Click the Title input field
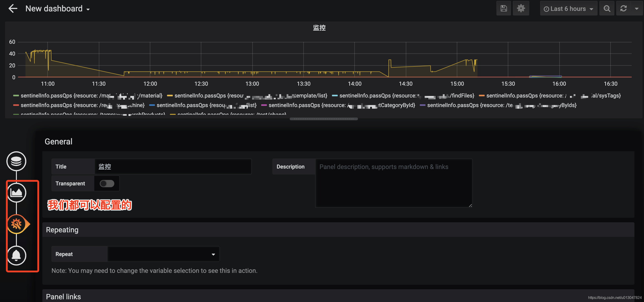 173,166
